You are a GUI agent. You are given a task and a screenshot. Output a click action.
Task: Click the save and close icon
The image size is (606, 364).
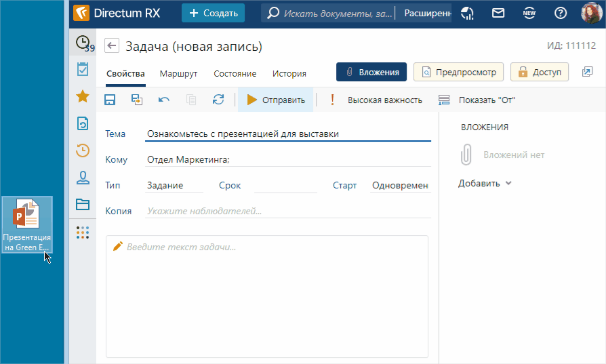point(137,100)
